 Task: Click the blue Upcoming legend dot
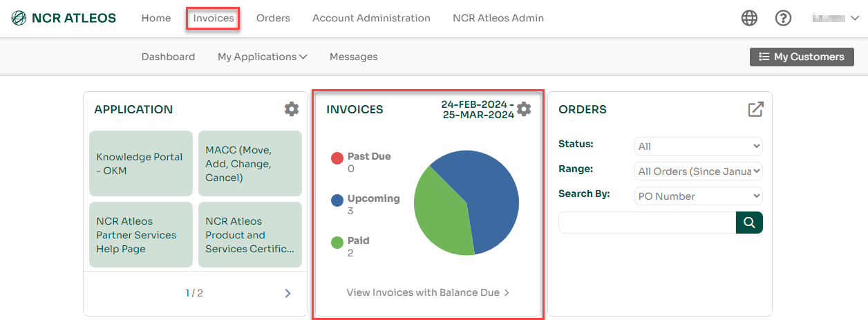click(x=337, y=200)
